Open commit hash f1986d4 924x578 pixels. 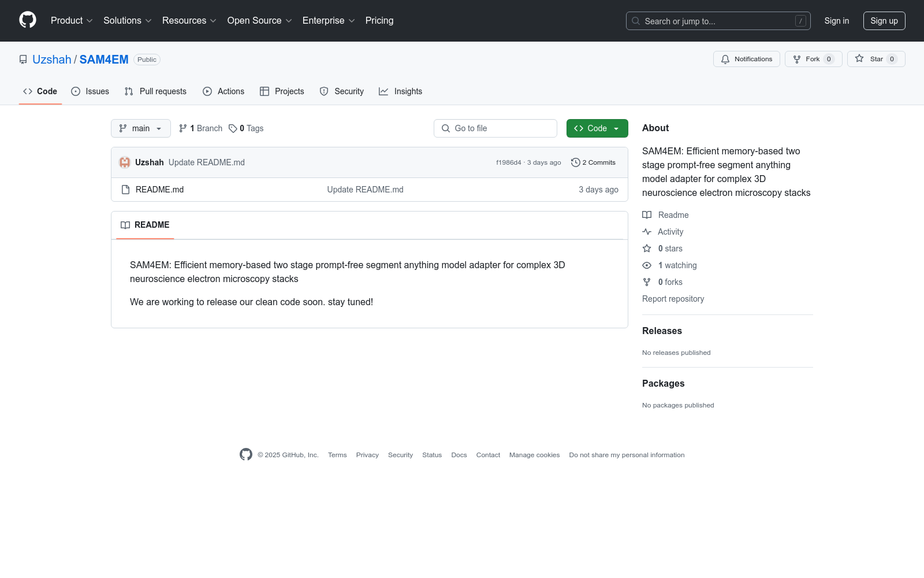(x=508, y=162)
